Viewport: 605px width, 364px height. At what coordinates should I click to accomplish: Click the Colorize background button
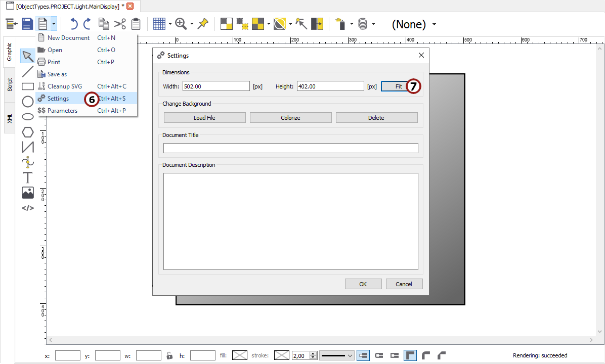[290, 118]
